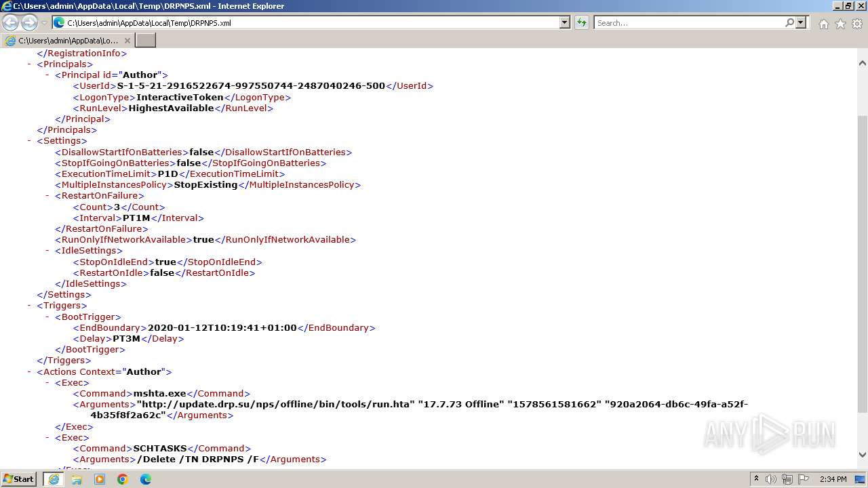Click the SCHTASKS command text
The image size is (868, 488).
point(160,448)
